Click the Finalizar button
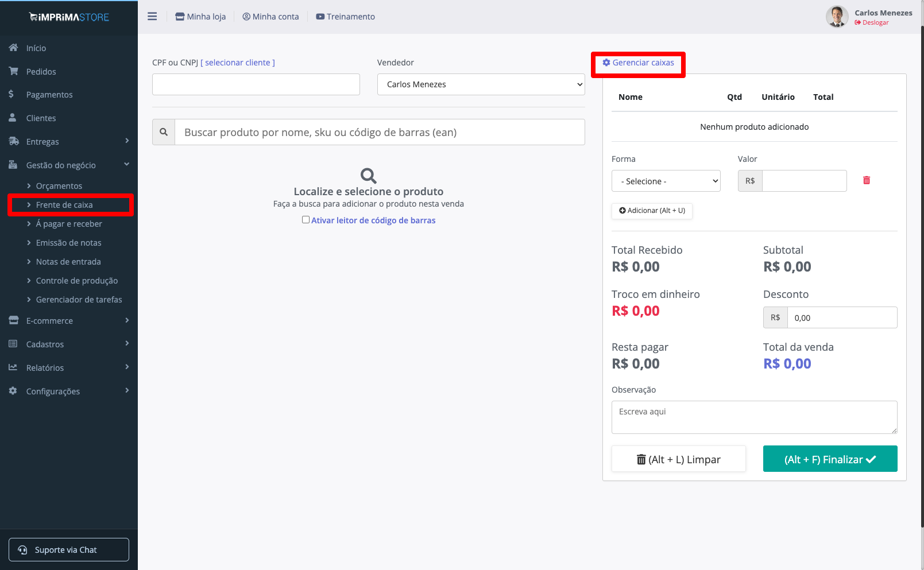The height and width of the screenshot is (570, 924). click(x=830, y=459)
